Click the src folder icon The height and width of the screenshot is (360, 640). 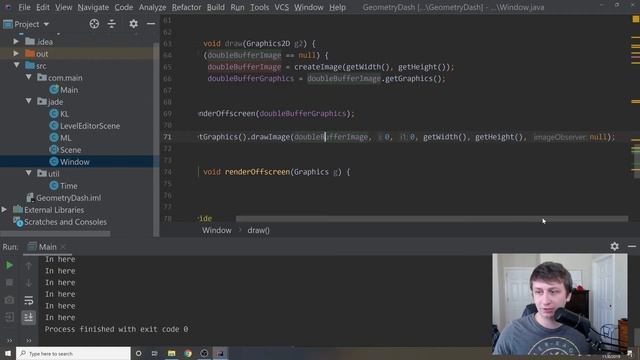[x=30, y=65]
